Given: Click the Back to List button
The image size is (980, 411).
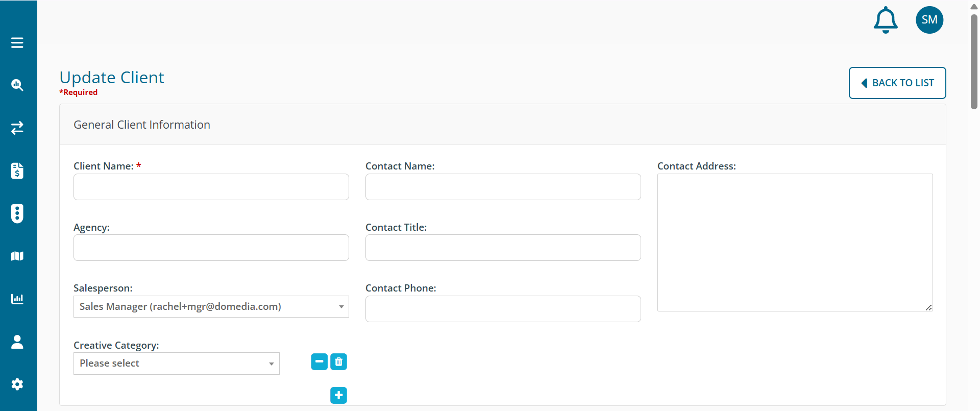Looking at the screenshot, I should tap(897, 83).
